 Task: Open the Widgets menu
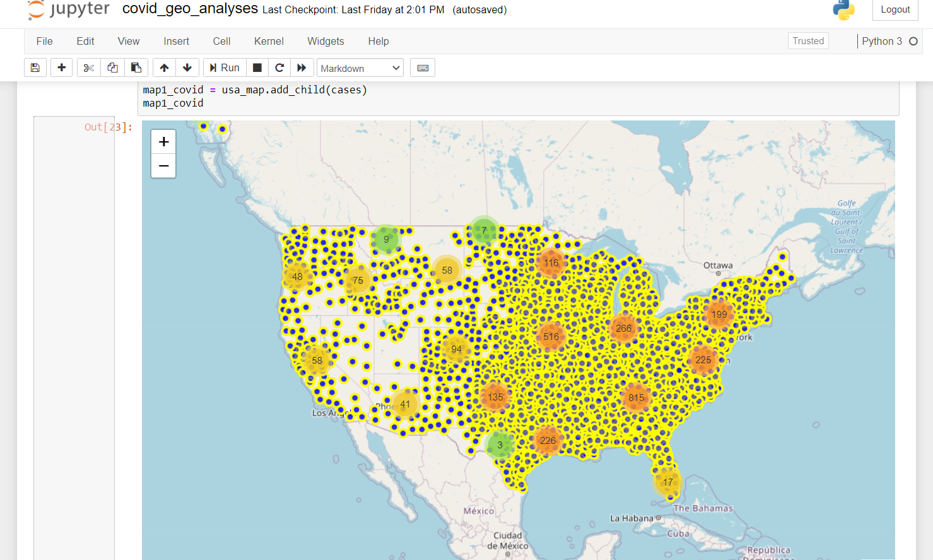(326, 41)
